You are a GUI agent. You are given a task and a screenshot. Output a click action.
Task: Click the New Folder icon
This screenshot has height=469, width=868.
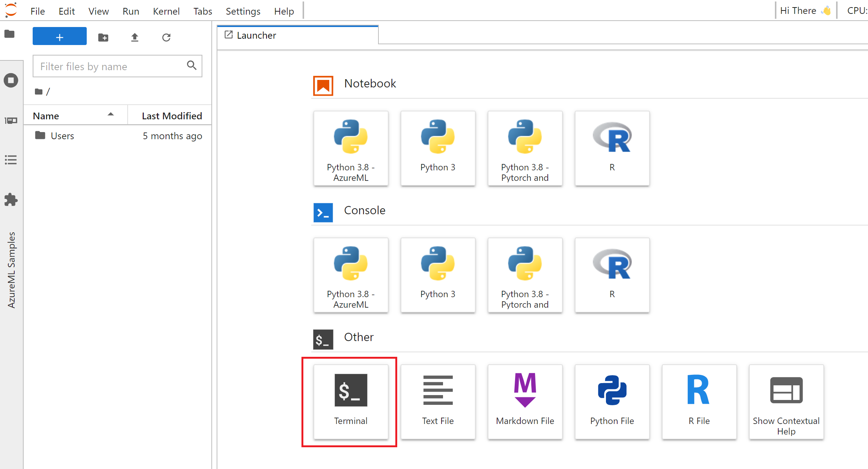tap(103, 37)
